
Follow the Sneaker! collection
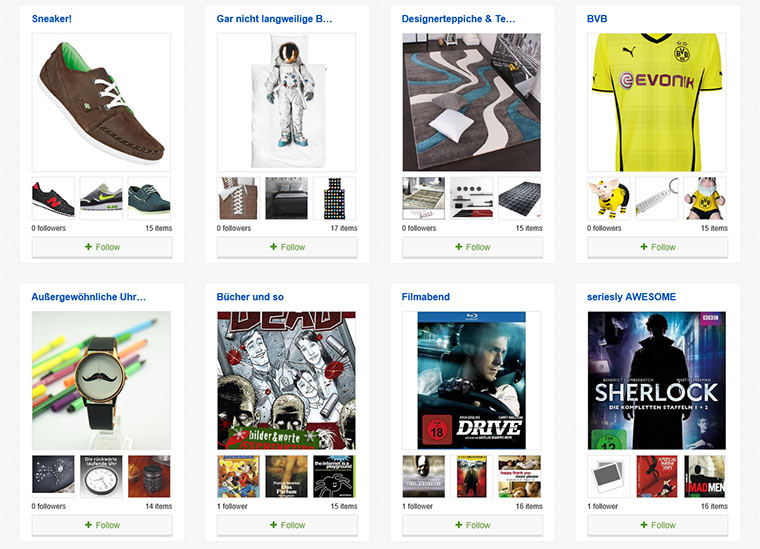pos(102,247)
